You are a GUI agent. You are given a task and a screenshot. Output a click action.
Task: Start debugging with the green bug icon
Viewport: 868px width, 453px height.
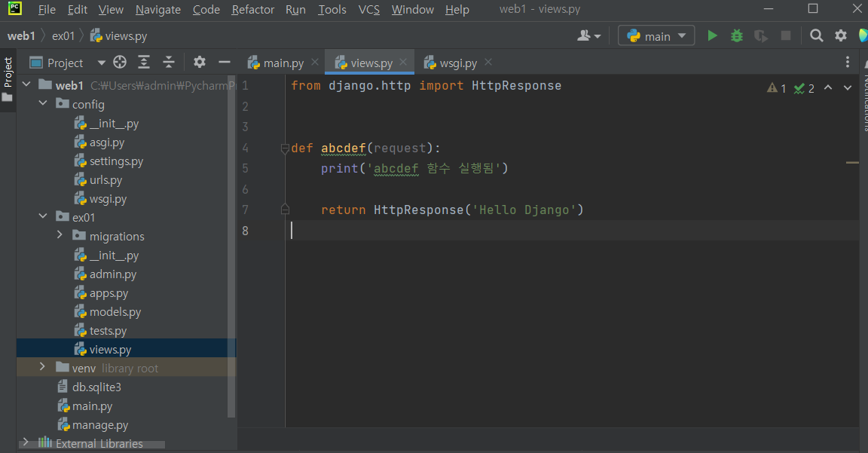(x=737, y=36)
